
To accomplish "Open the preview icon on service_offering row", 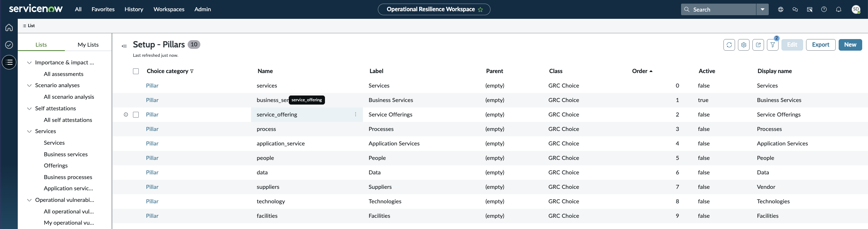I will 126,115.
